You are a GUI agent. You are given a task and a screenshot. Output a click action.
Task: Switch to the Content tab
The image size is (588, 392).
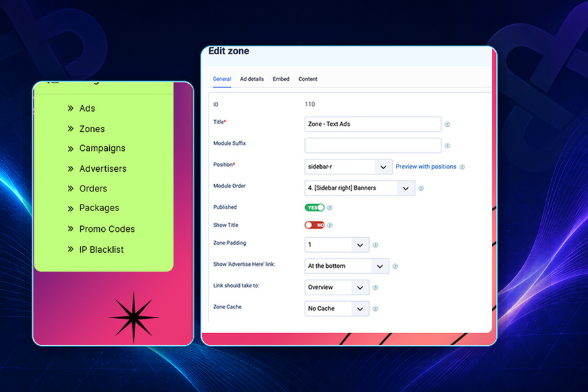click(x=308, y=79)
